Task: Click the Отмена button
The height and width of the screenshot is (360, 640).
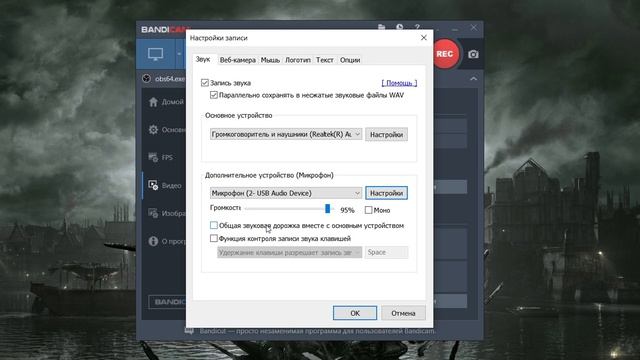Action: [x=403, y=313]
